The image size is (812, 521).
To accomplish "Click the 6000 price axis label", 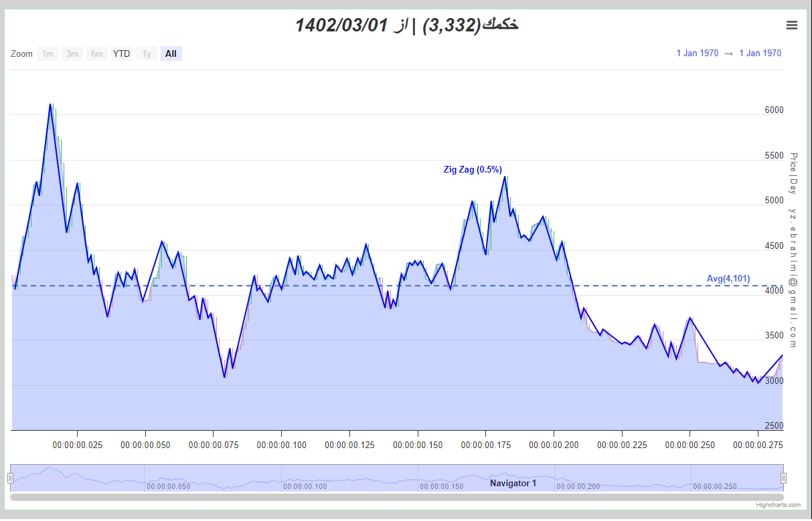I will pos(774,110).
